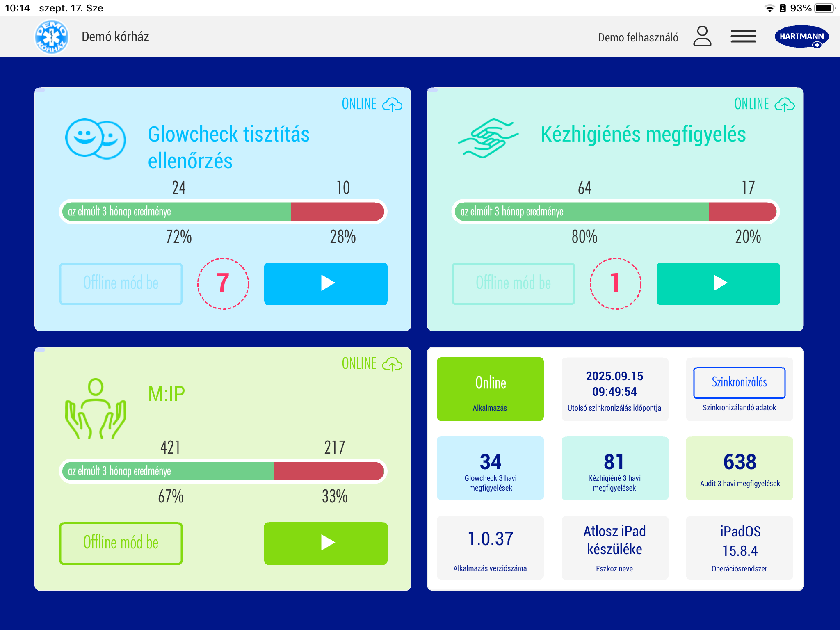
Task: Click the Demó kórház logo
Action: click(51, 37)
